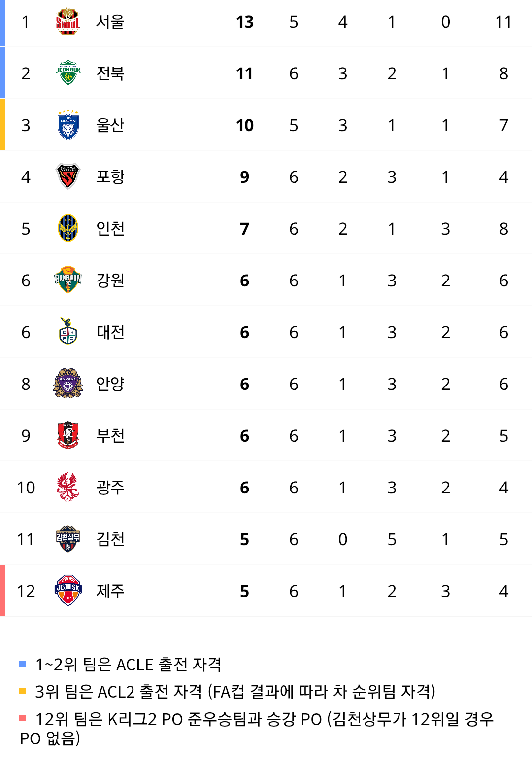Open team name 전북
Viewport: 532px width, 772px height.
[x=110, y=73]
